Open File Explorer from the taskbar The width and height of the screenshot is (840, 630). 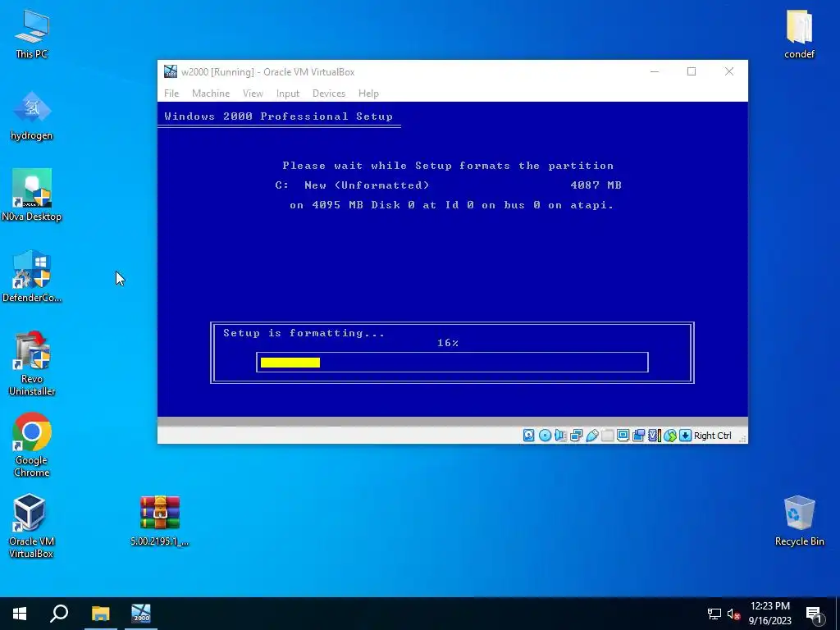pyautogui.click(x=100, y=614)
